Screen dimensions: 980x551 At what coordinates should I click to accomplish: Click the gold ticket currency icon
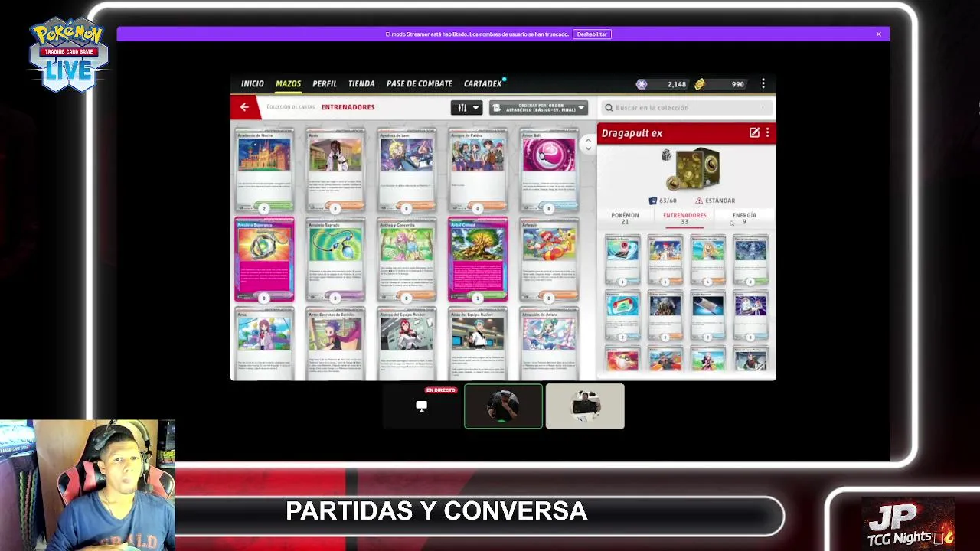click(x=700, y=84)
